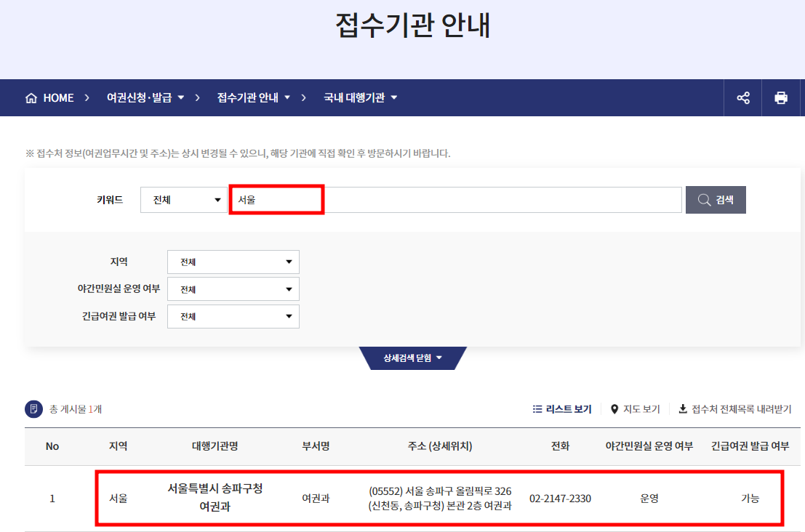The height and width of the screenshot is (532, 805).
Task: Open the 긴급여권 발급 여부 dropdown
Action: pos(233,316)
